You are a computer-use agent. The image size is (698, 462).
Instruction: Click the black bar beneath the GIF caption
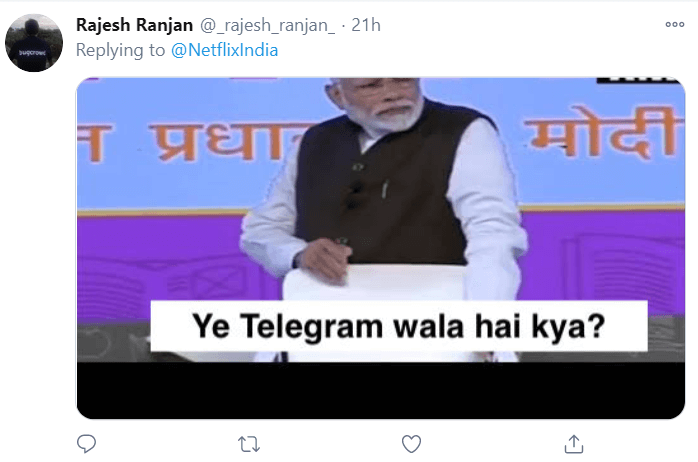click(381, 390)
